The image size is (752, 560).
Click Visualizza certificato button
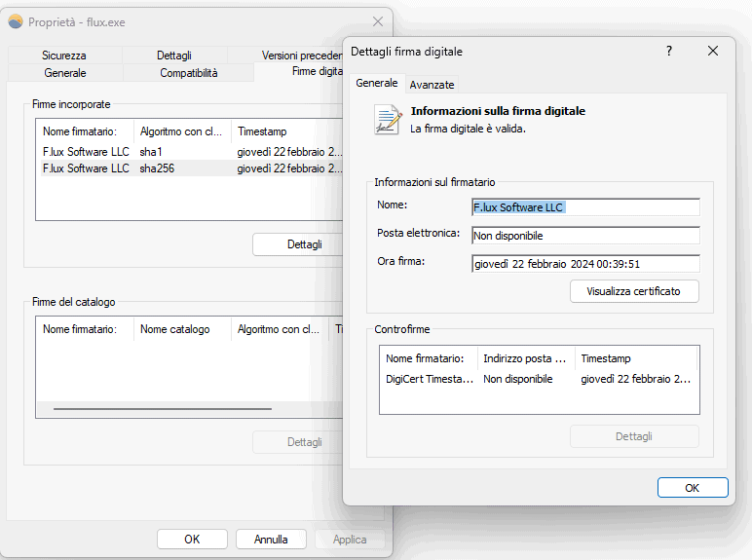point(634,291)
